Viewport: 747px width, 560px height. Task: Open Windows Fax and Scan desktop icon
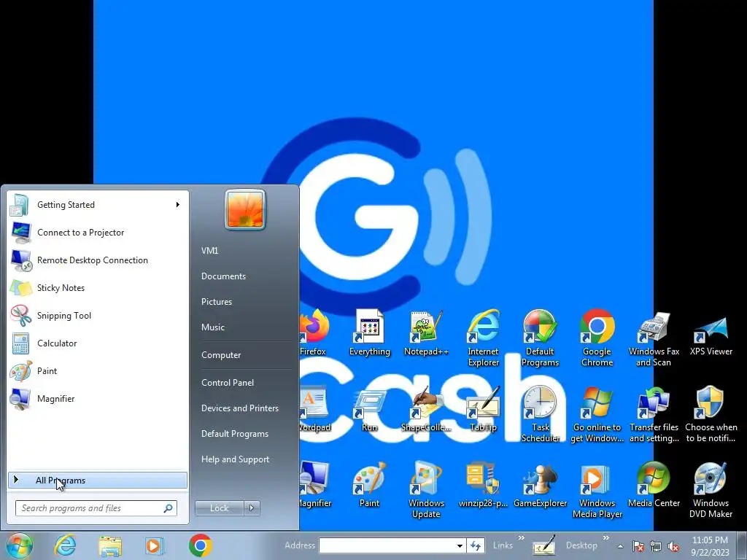tap(654, 338)
